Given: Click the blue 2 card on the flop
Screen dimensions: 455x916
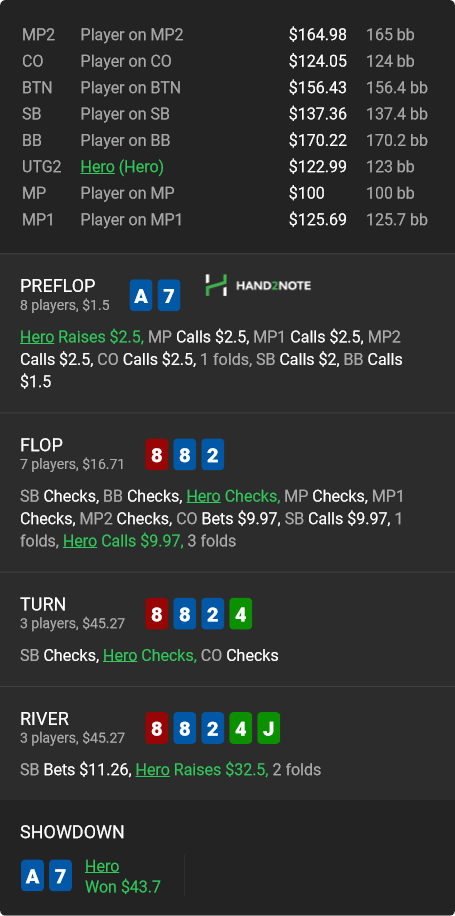Looking at the screenshot, I should tap(213, 454).
